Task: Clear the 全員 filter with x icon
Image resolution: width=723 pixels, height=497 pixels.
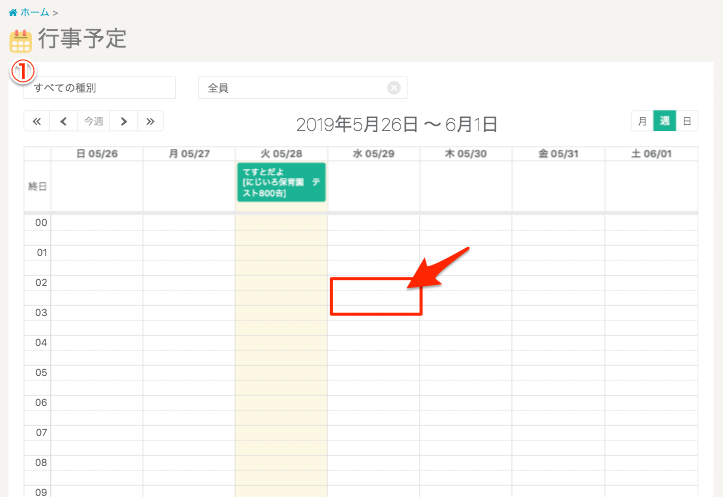Action: pyautogui.click(x=394, y=88)
